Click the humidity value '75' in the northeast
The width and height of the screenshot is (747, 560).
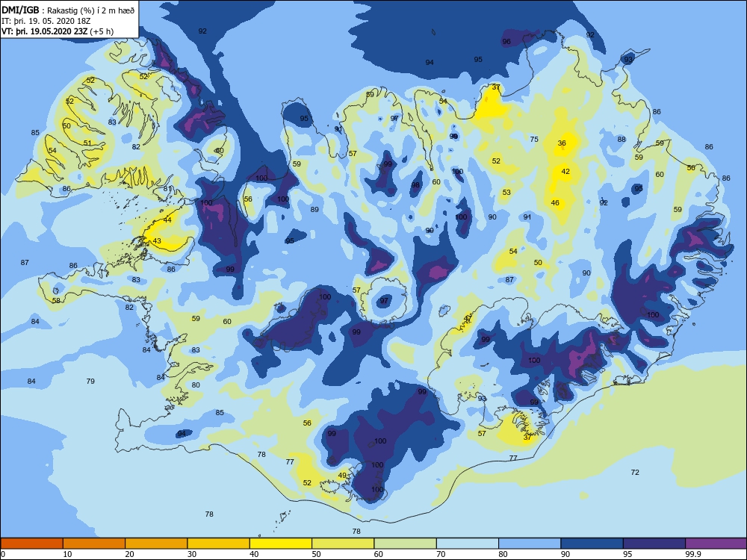click(534, 139)
